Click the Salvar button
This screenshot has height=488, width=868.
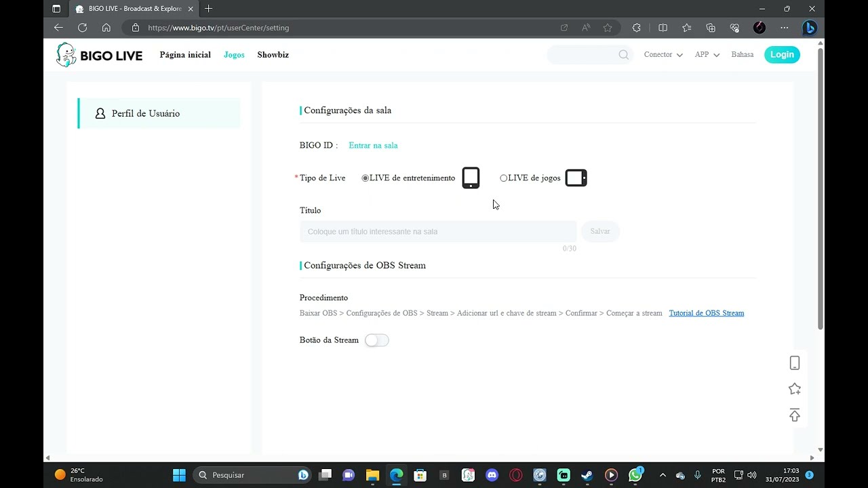click(600, 232)
